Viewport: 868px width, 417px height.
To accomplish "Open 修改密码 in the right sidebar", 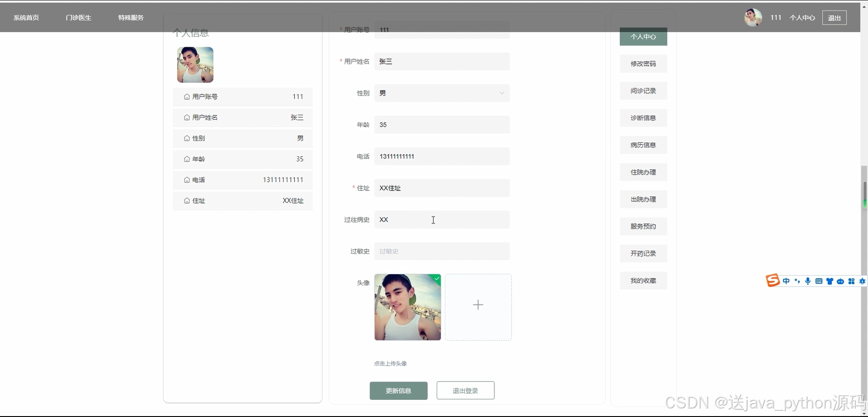I will [x=644, y=64].
